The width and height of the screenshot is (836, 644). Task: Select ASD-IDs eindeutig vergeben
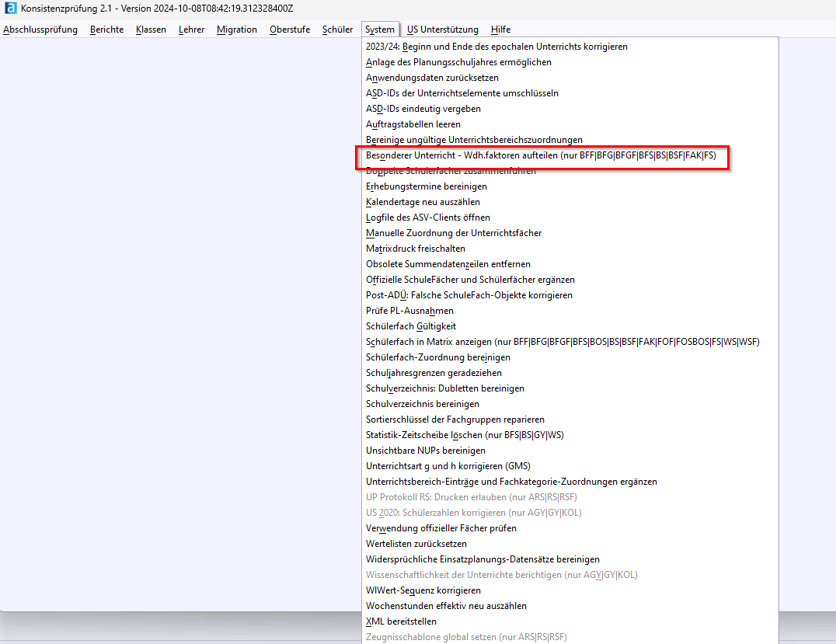tap(570, 108)
